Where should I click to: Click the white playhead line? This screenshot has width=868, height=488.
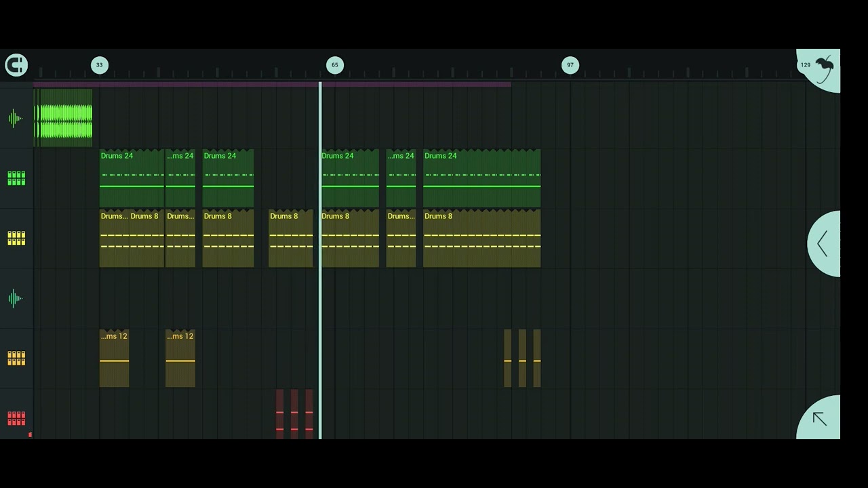(320, 260)
